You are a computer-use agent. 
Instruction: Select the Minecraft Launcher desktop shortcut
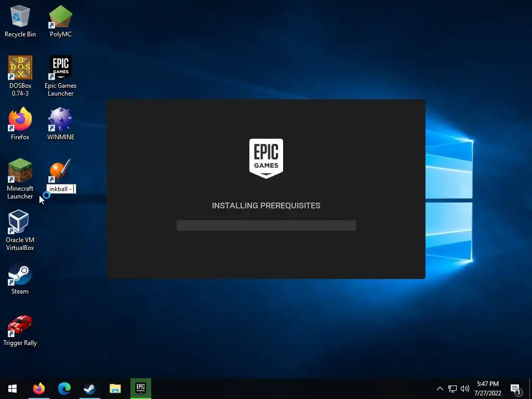pyautogui.click(x=20, y=179)
